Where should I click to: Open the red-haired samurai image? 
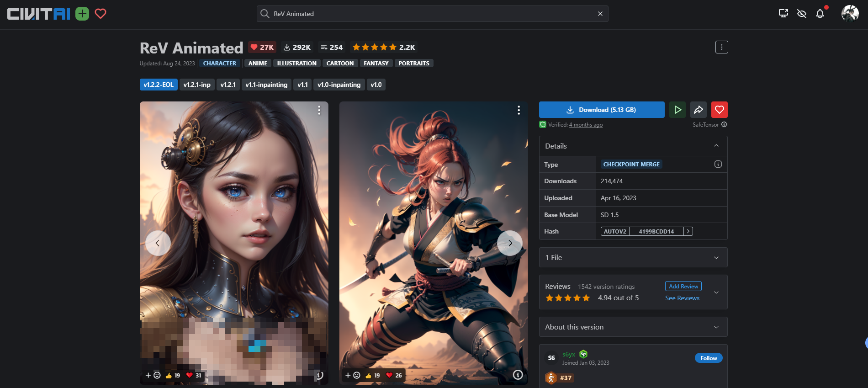click(x=434, y=243)
